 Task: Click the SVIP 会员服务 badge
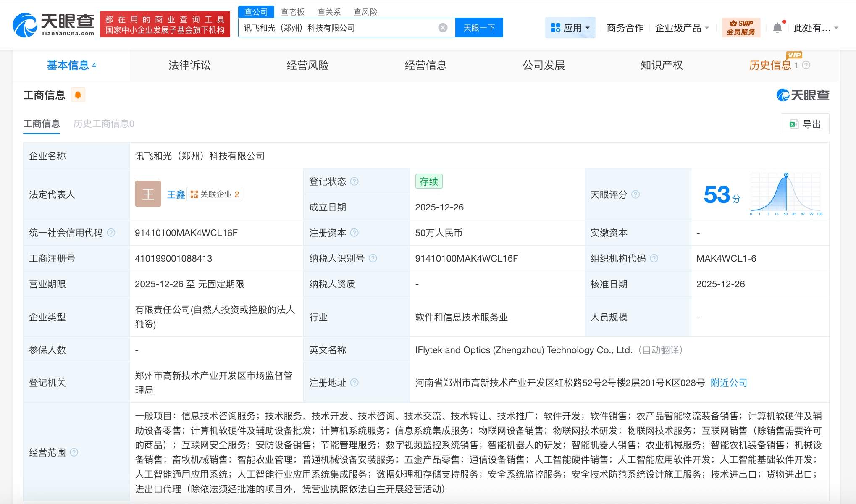click(741, 28)
